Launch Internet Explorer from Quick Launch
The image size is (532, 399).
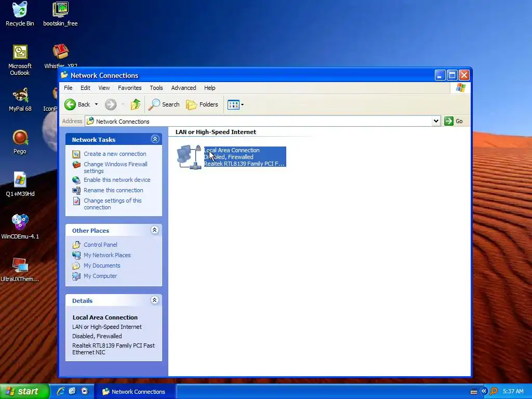[x=61, y=391]
